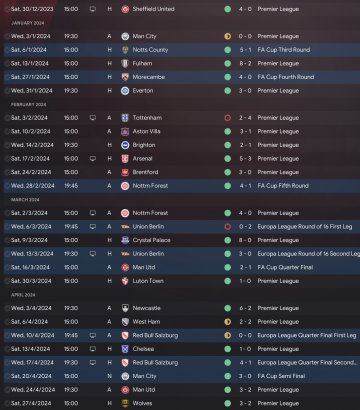This screenshot has width=360, height=410.
Task: Open the 8 - 0 Crystal Palace result
Action: click(x=245, y=240)
